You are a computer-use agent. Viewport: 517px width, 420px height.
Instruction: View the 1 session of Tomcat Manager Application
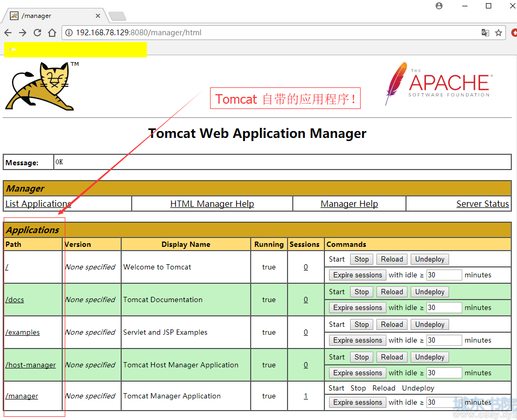306,396
